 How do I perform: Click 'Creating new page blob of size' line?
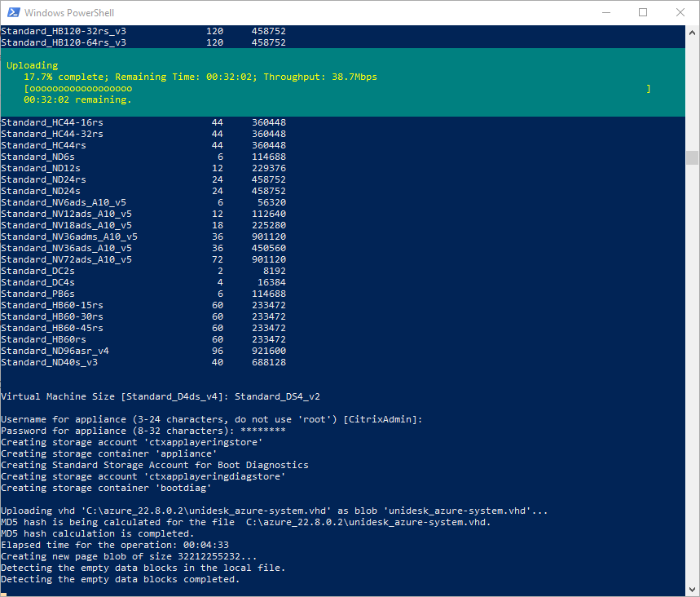point(129,556)
